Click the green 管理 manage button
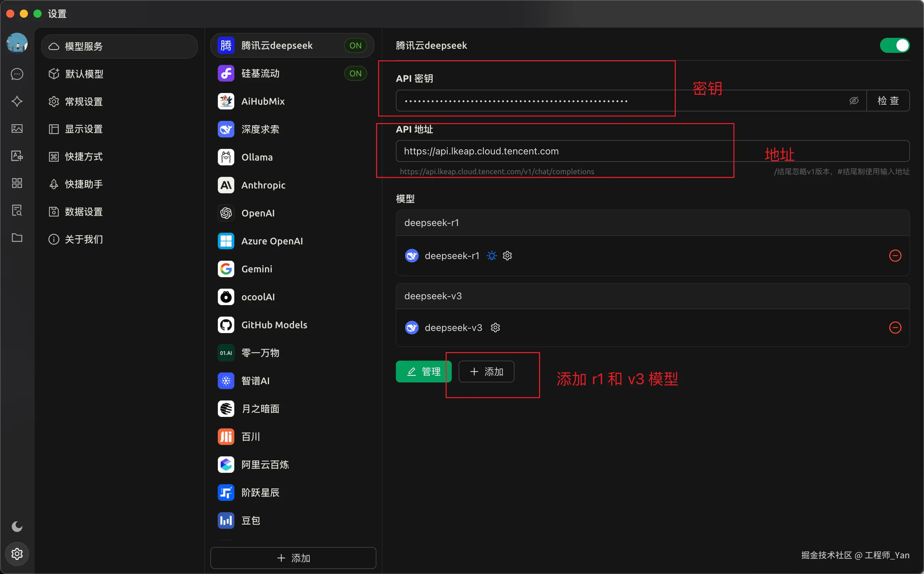The height and width of the screenshot is (574, 924). tap(423, 371)
